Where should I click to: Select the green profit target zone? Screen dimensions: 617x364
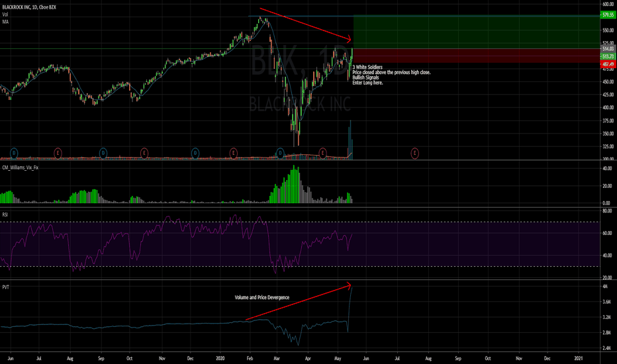477,32
